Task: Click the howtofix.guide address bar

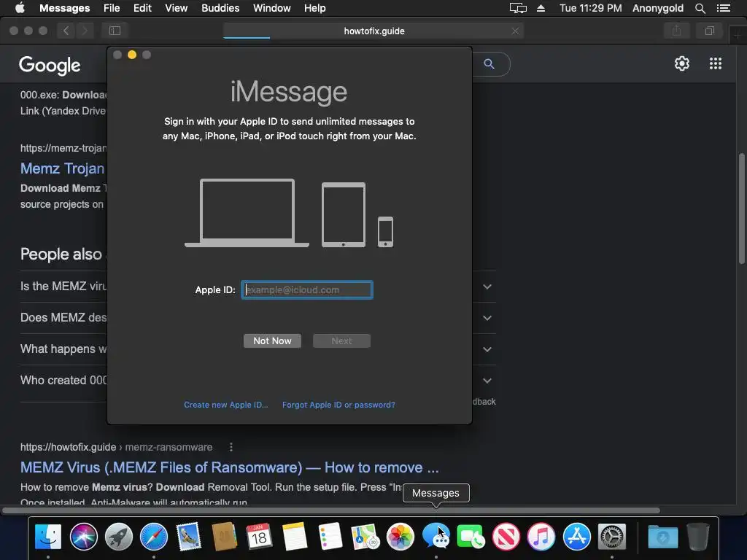Action: 374,31
